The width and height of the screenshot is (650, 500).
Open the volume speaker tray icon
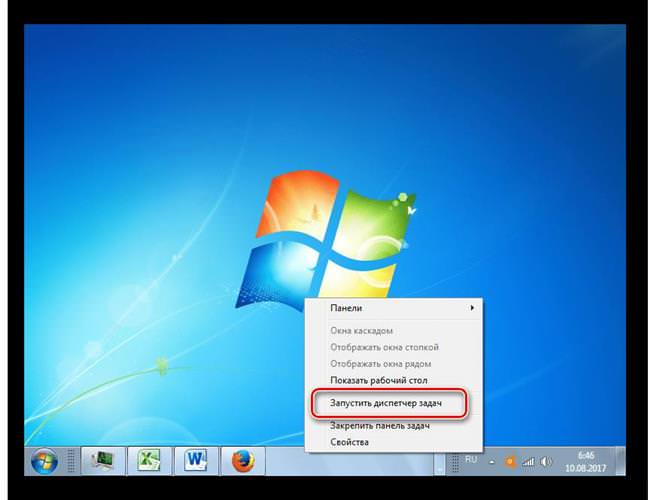546,461
